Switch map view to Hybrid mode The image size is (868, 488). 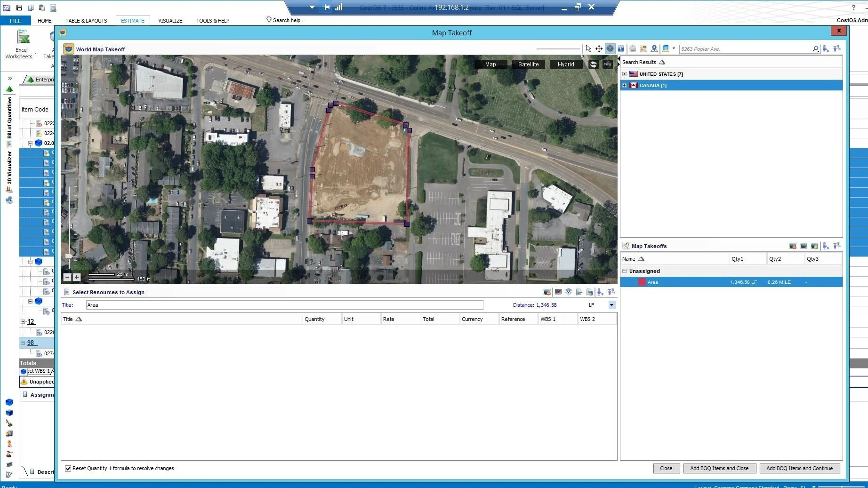(x=566, y=64)
